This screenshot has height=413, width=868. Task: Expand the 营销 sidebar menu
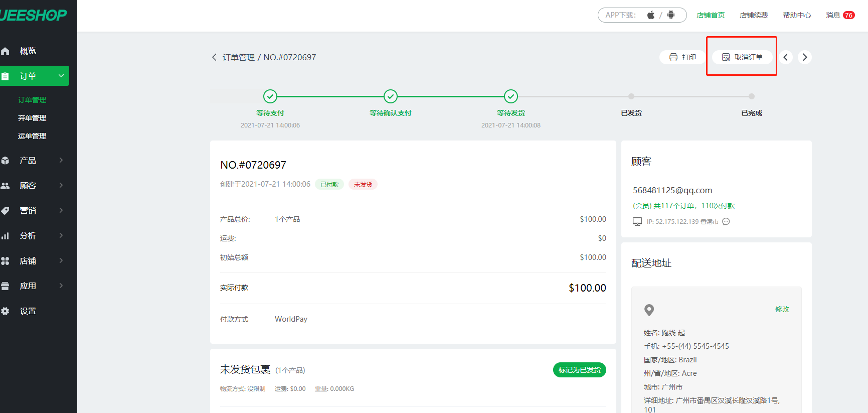coord(61,210)
